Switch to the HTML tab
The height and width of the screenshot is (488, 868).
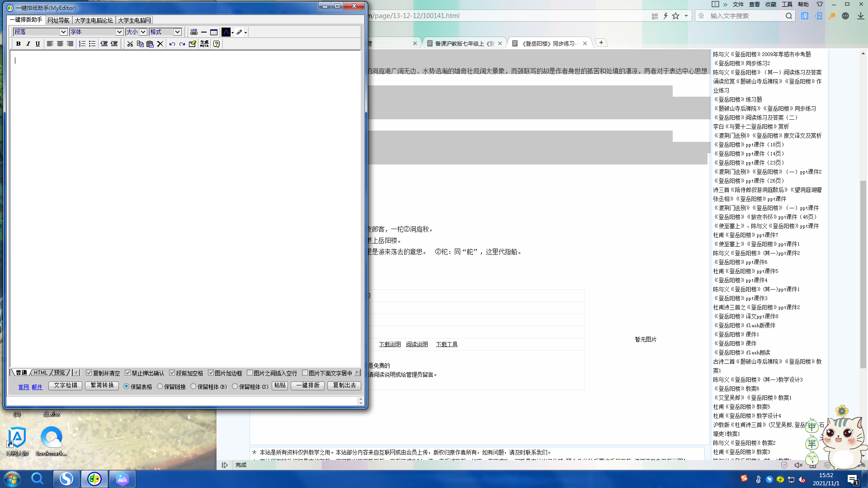click(x=41, y=372)
